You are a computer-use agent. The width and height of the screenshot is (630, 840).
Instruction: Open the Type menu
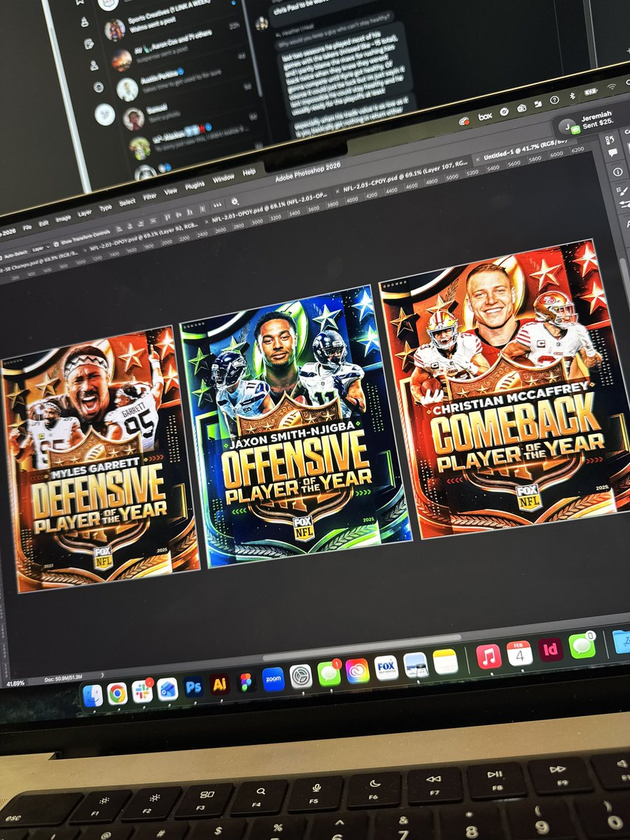(105, 209)
